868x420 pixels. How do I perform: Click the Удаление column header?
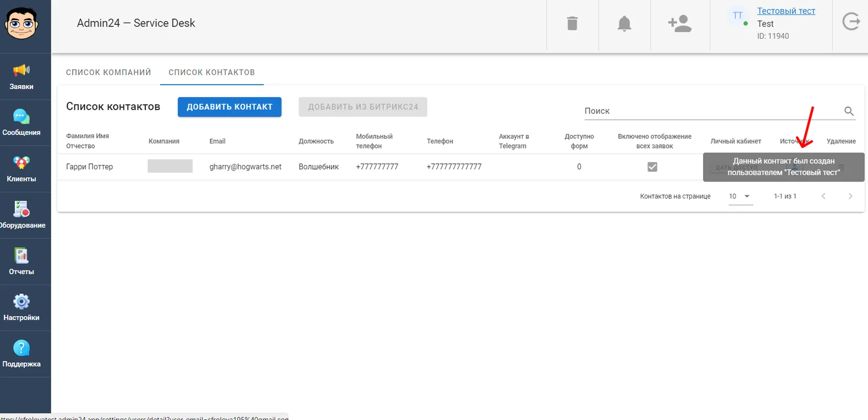(841, 141)
